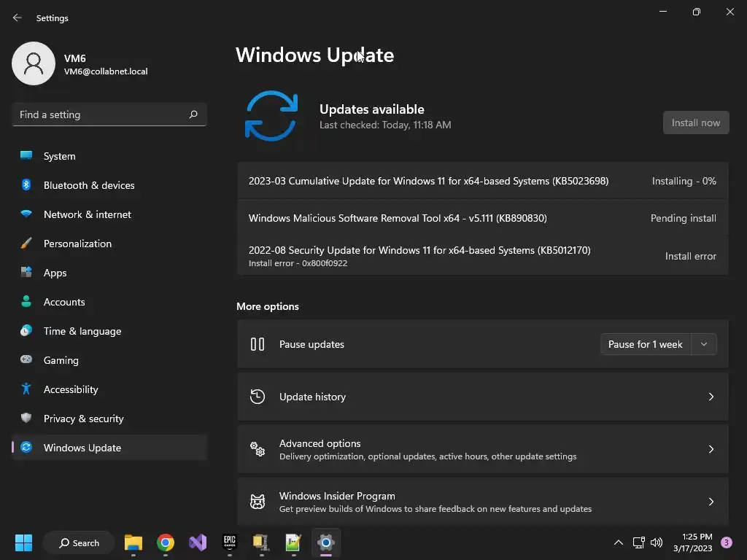Focus the Find a setting search box
747x560 pixels.
click(x=109, y=114)
